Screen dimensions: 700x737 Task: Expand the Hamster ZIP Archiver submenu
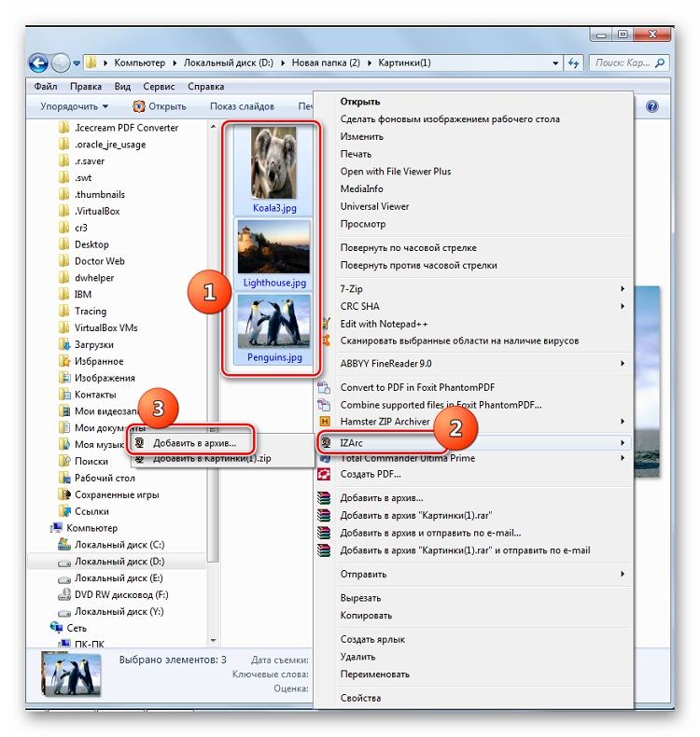pos(622,421)
